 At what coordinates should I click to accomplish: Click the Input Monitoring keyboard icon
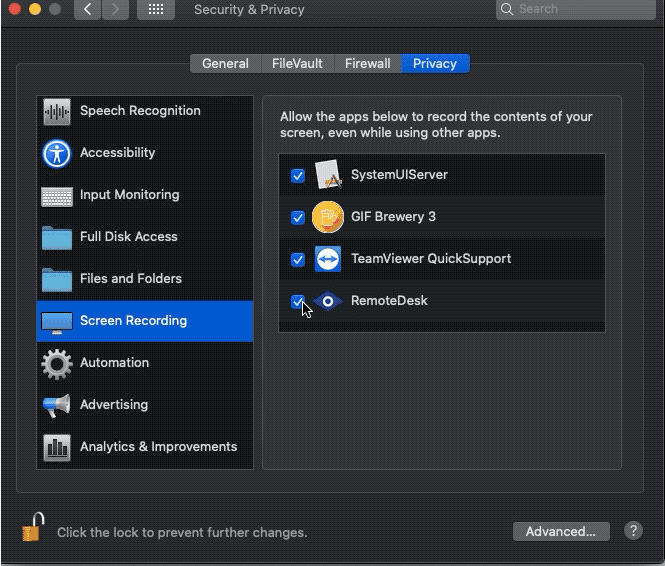point(57,197)
